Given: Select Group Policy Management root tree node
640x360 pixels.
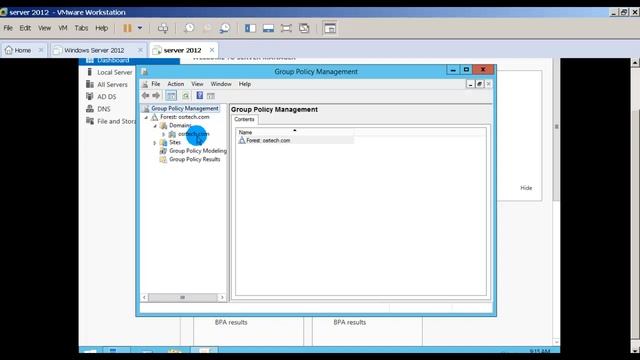Looking at the screenshot, I should pos(184,108).
